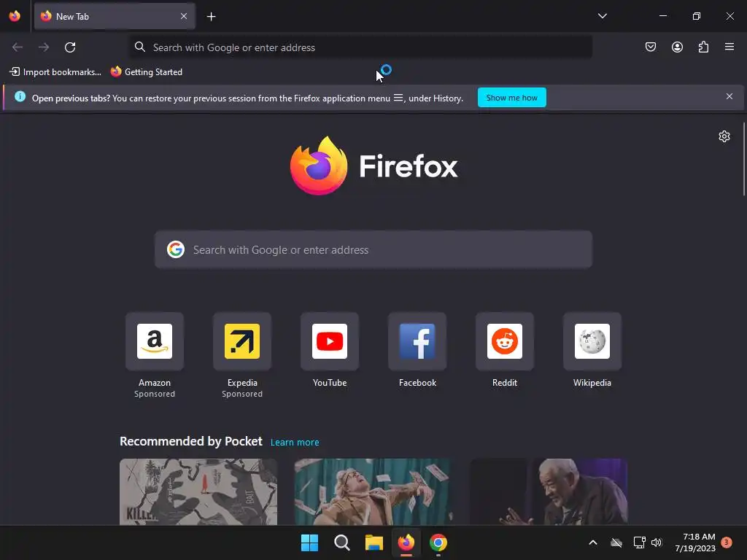This screenshot has width=747, height=560.
Task: Click the Show me how button
Action: click(511, 98)
